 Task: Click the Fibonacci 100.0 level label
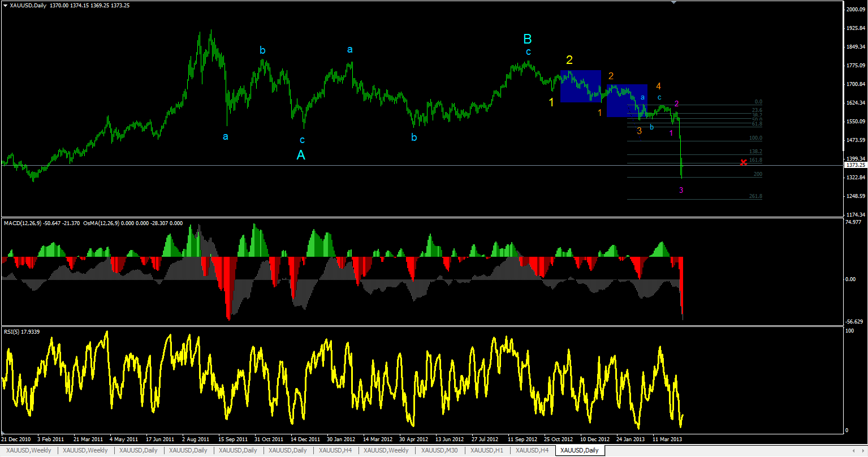[755, 138]
